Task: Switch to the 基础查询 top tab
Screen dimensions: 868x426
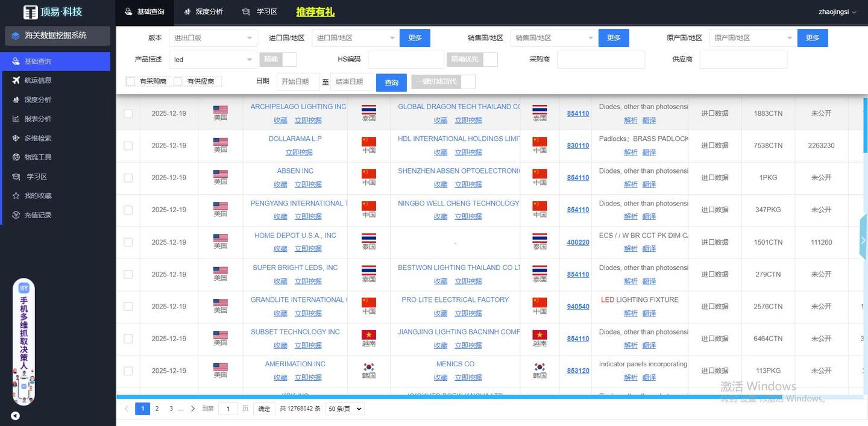Action: (144, 11)
